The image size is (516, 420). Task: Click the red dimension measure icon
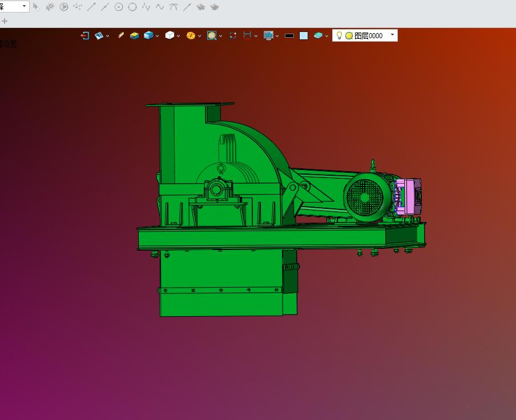[x=247, y=35]
